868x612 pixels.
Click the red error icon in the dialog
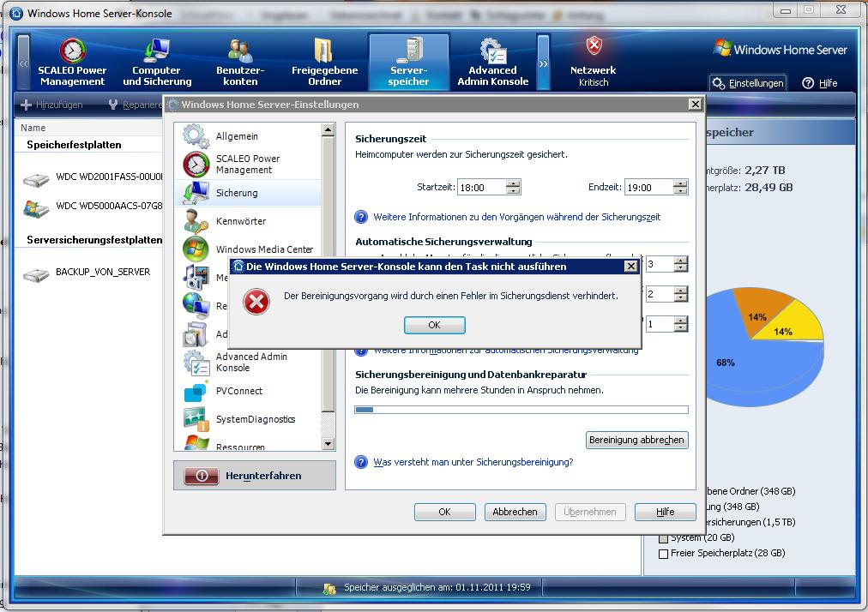click(x=256, y=302)
